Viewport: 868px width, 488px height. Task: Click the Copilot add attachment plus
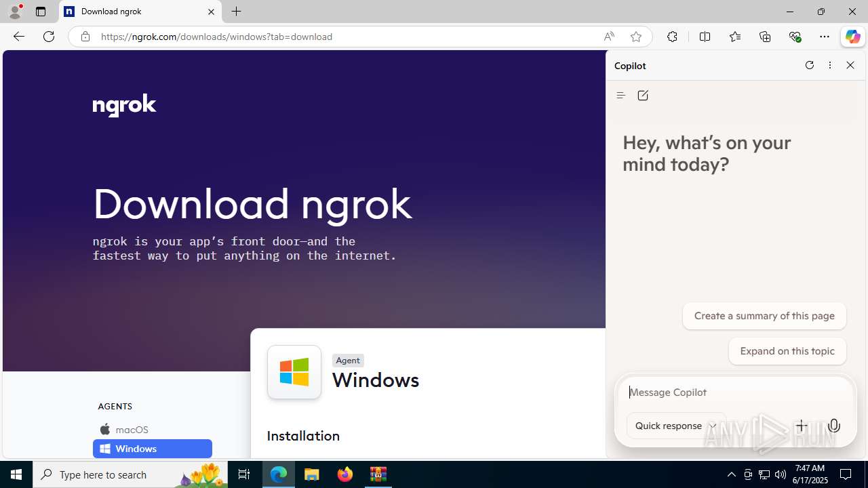(x=802, y=426)
